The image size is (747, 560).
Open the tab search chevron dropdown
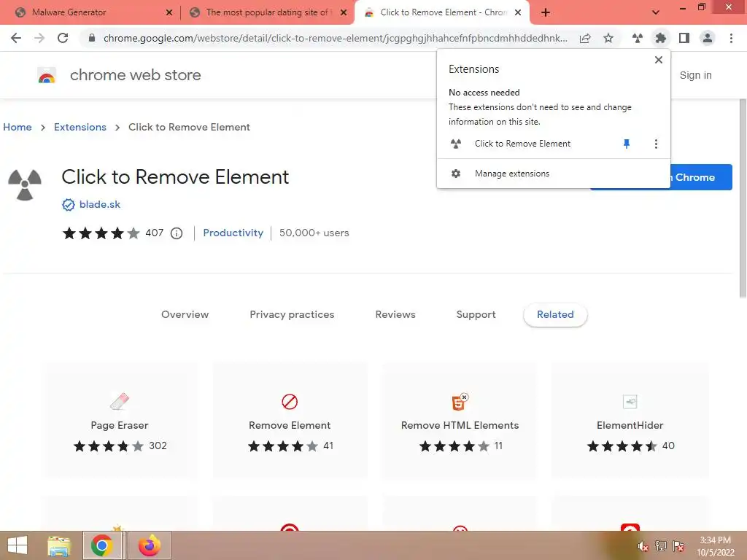(x=656, y=12)
